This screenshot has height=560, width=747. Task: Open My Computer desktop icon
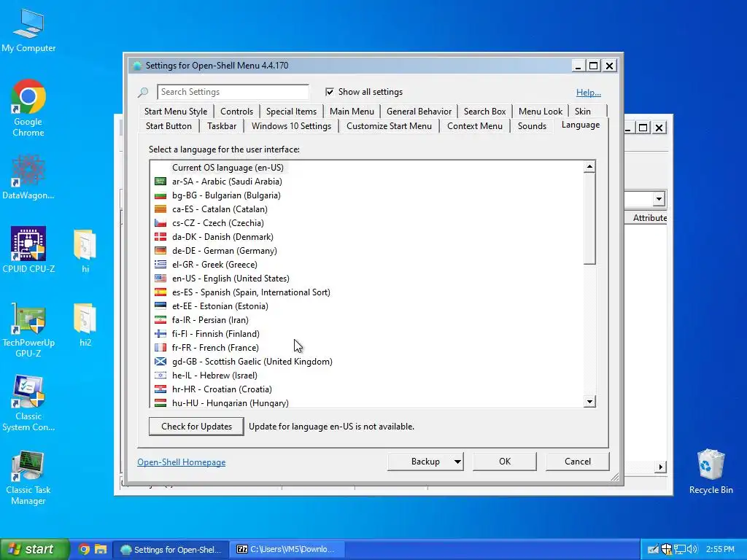(x=28, y=29)
